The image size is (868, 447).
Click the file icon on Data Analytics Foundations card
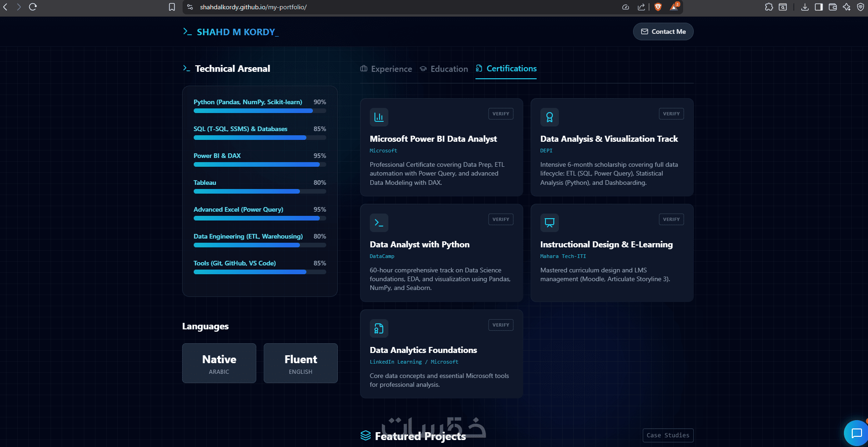(x=379, y=328)
